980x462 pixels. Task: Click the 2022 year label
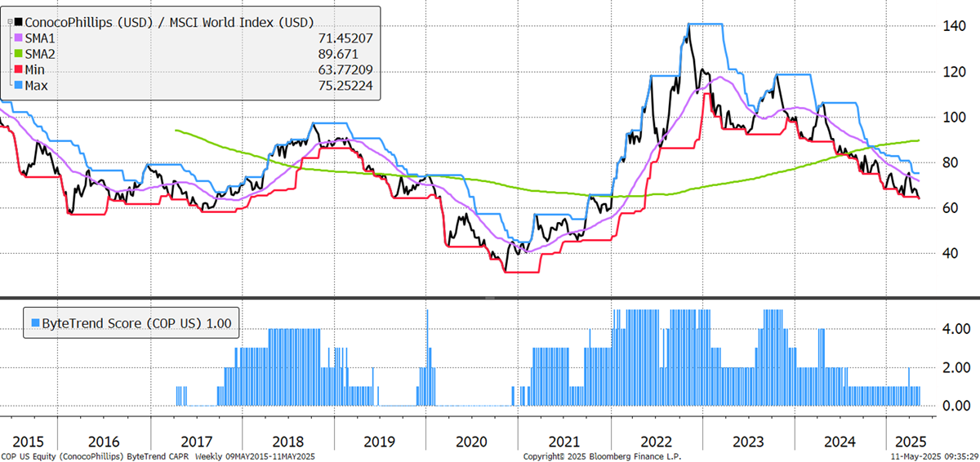[x=656, y=440]
